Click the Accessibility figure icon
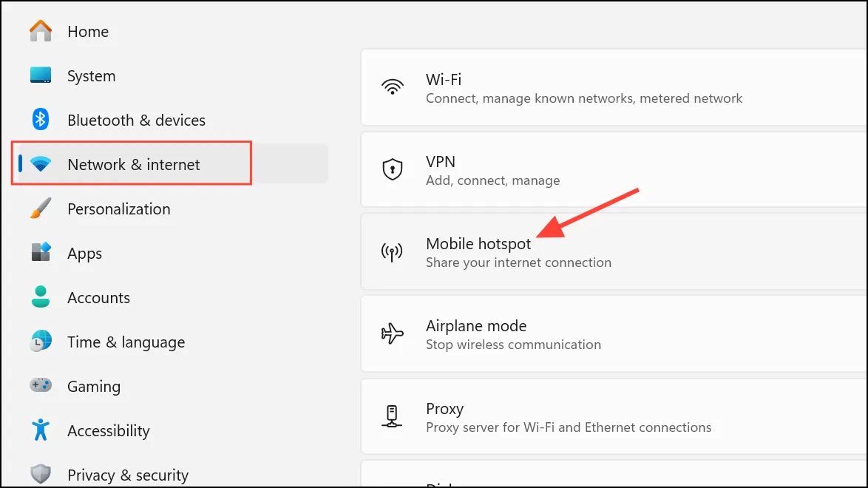Screen dimensions: 868x488 [x=41, y=430]
